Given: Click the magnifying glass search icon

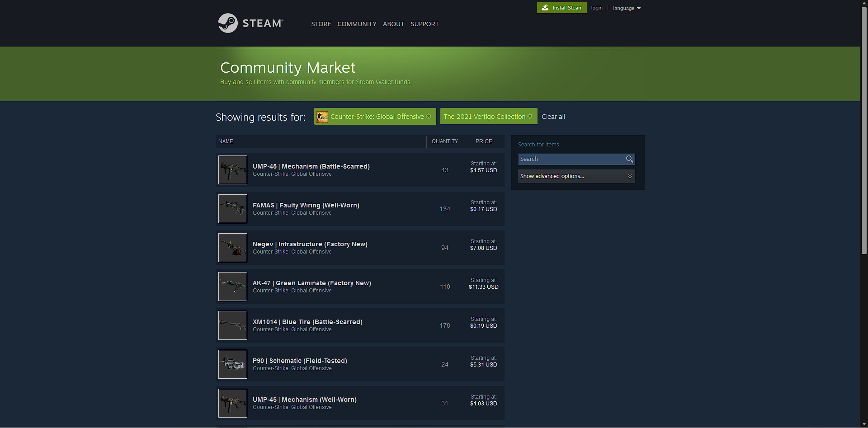Looking at the screenshot, I should pos(629,159).
